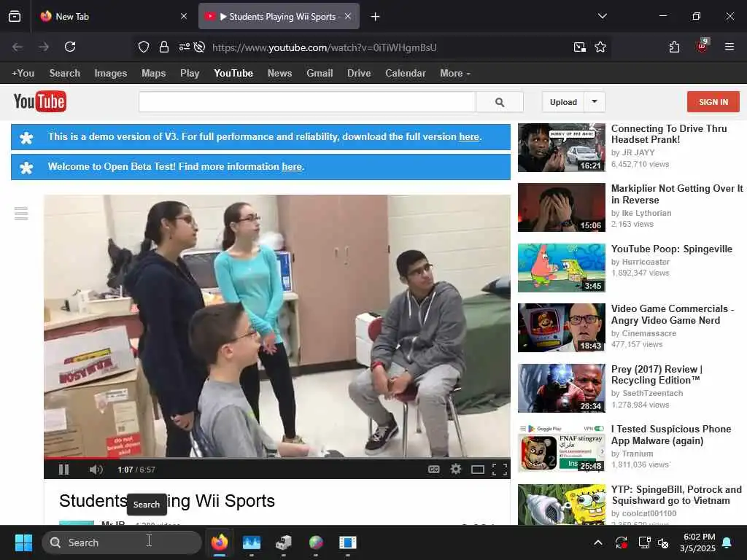Open Video Game Commercials AVGN video title

click(672, 314)
